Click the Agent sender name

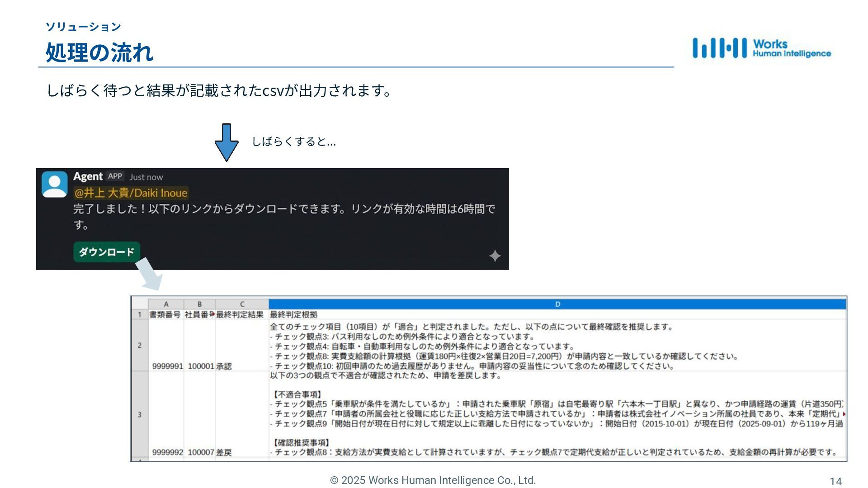(x=88, y=176)
